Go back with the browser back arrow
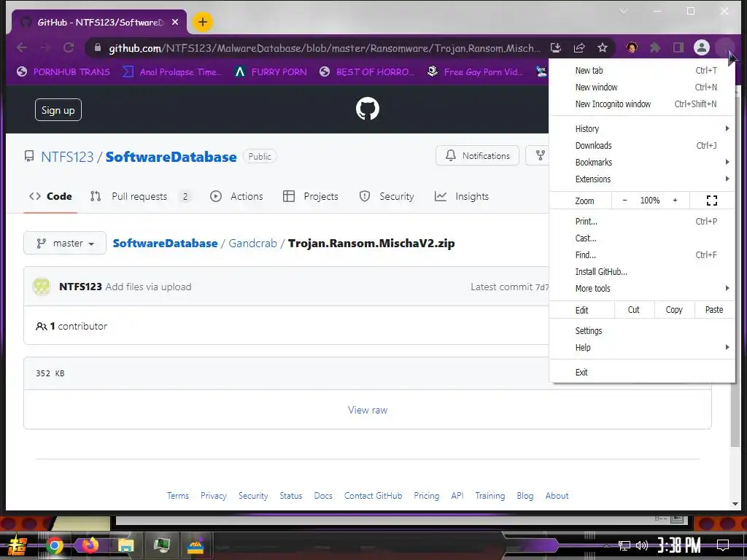The image size is (747, 560). (22, 47)
